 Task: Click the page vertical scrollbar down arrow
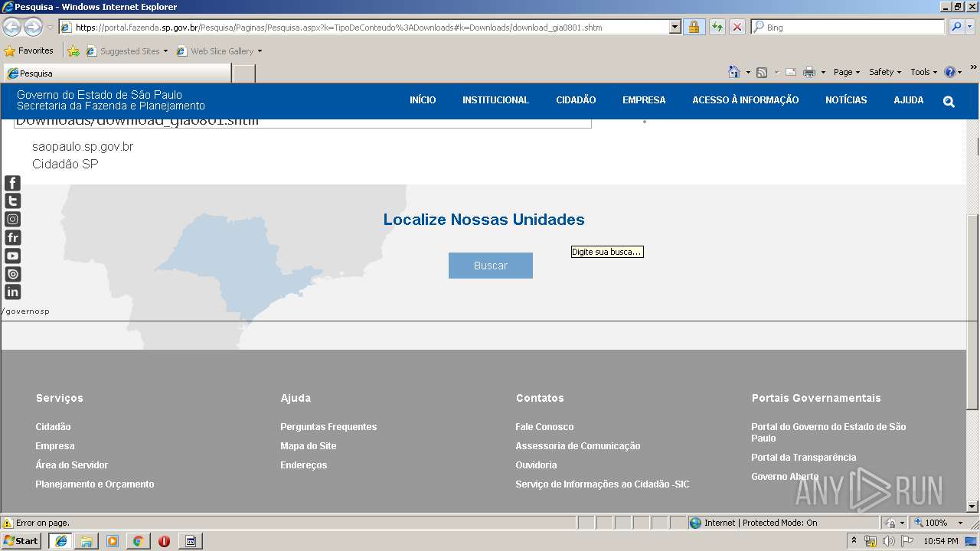tap(972, 506)
